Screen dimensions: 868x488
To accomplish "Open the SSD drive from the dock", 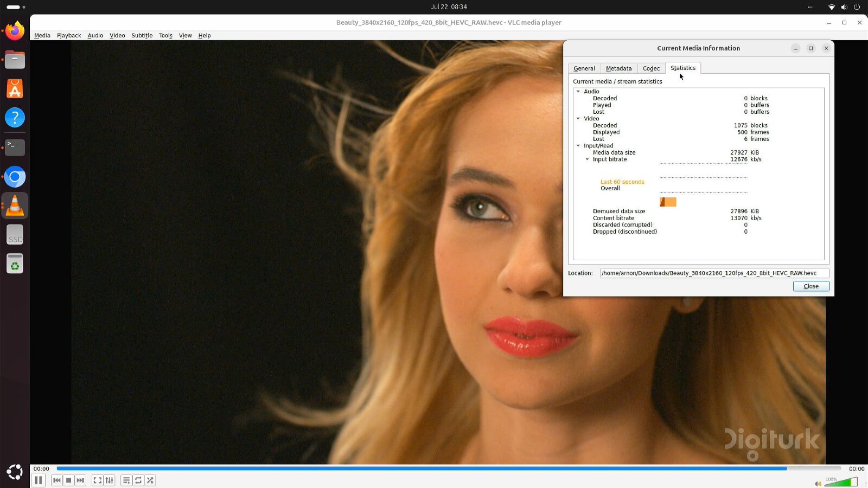I will tap(15, 235).
